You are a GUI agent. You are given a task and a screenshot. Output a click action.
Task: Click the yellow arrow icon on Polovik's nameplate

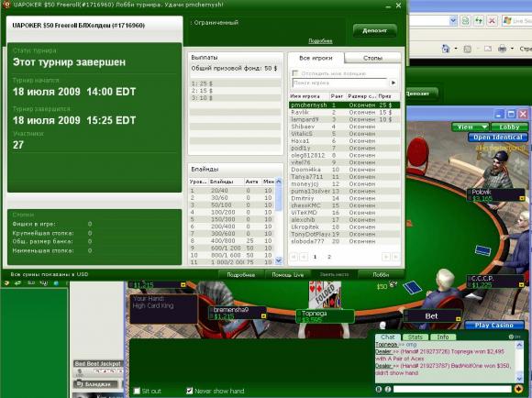tap(522, 198)
